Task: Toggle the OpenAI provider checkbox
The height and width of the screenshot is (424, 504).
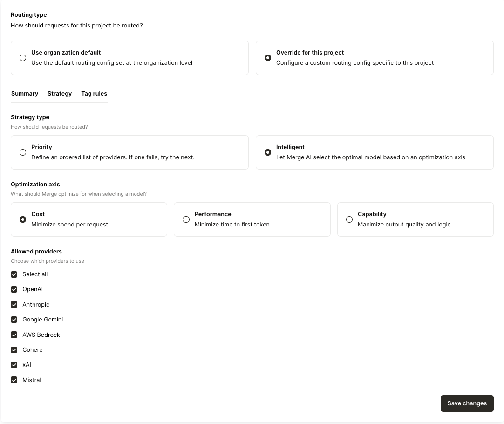Action: click(14, 289)
